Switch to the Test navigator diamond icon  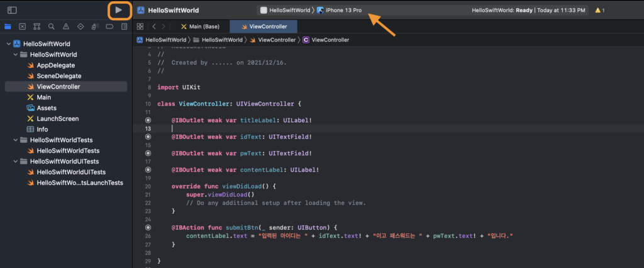tap(80, 27)
